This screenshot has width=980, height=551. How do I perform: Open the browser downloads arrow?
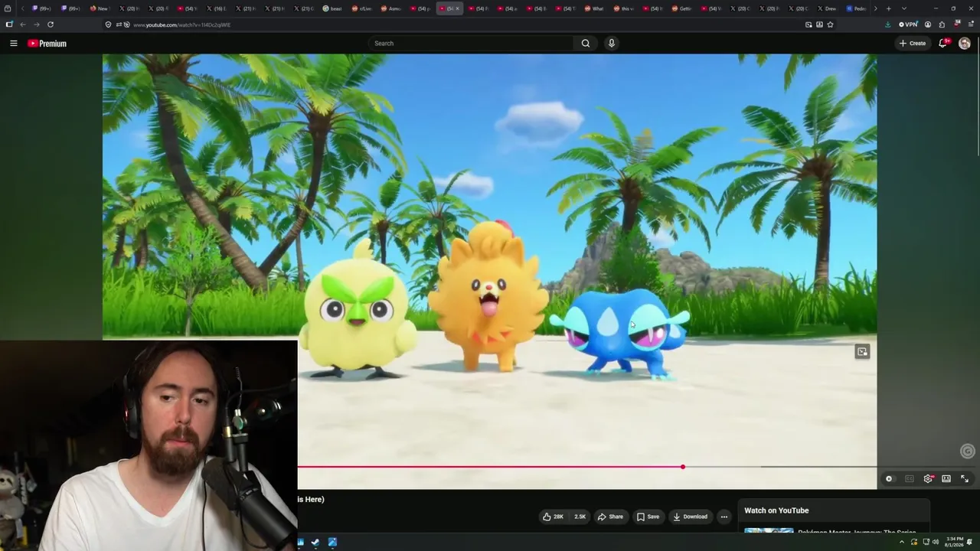tap(887, 24)
